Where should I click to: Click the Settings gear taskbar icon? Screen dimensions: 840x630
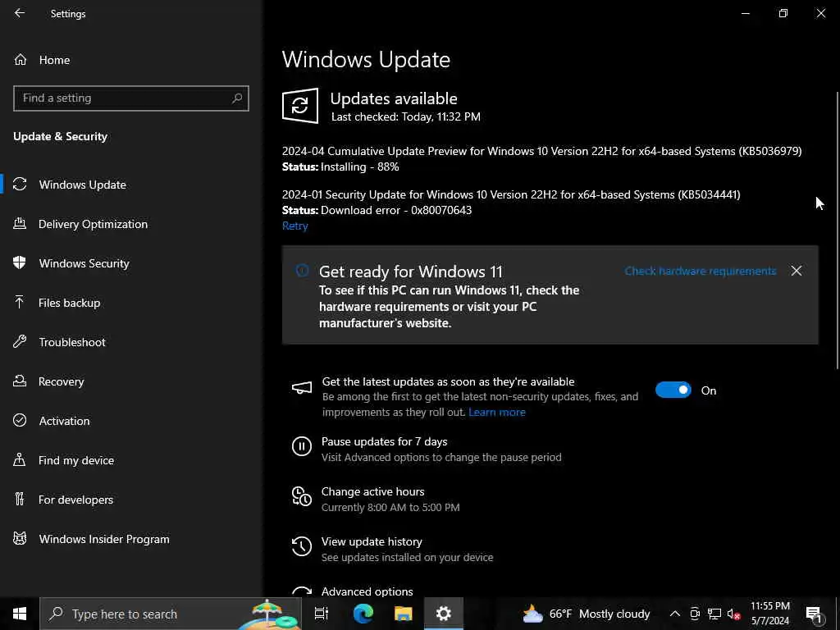[x=444, y=614]
